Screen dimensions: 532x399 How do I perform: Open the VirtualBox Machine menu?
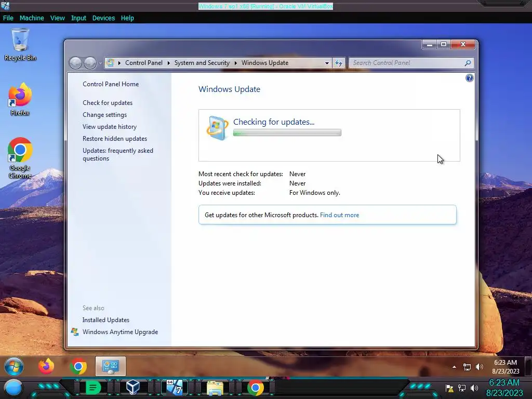(x=32, y=18)
